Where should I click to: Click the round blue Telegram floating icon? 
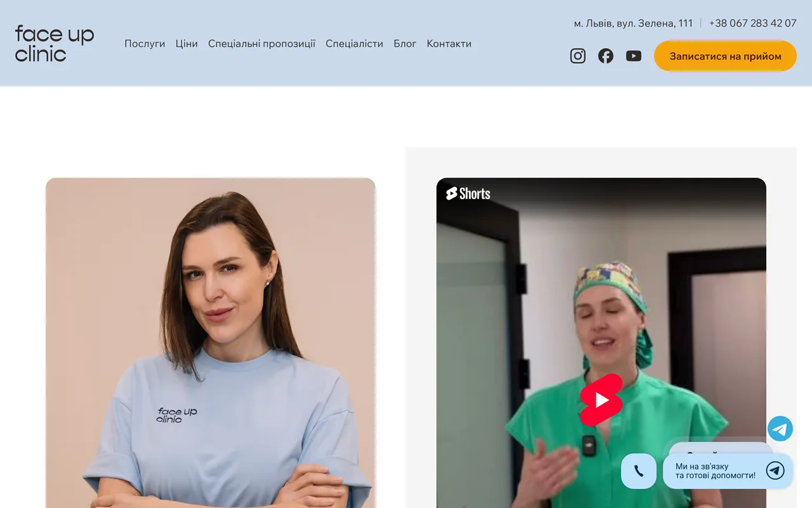[x=780, y=429]
